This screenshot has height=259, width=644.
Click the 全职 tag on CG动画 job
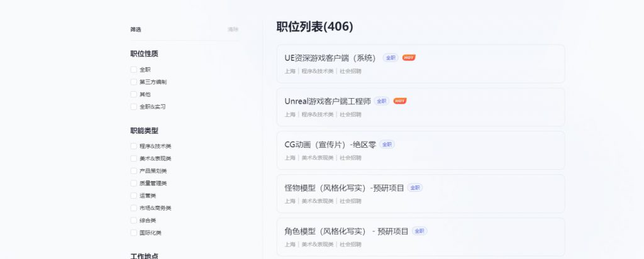(387, 145)
